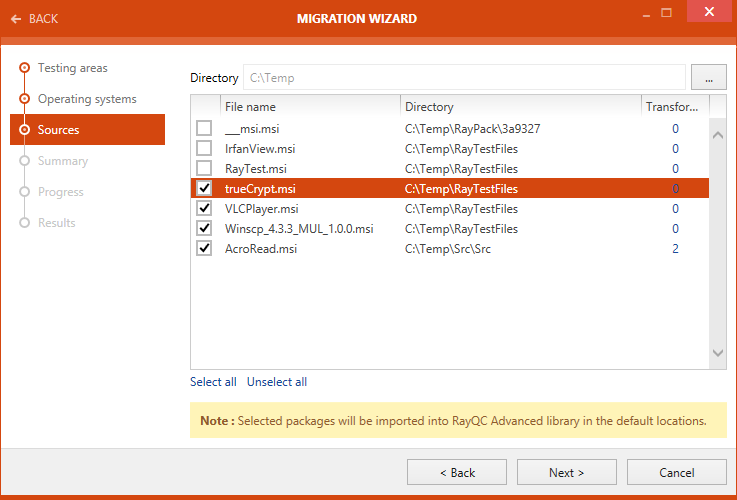
Task: Click the Testing areas step circle
Action: pos(24,68)
